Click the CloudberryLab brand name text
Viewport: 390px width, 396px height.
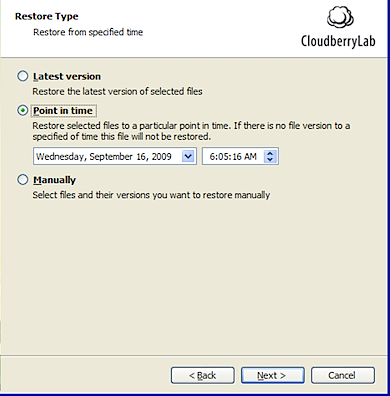338,41
